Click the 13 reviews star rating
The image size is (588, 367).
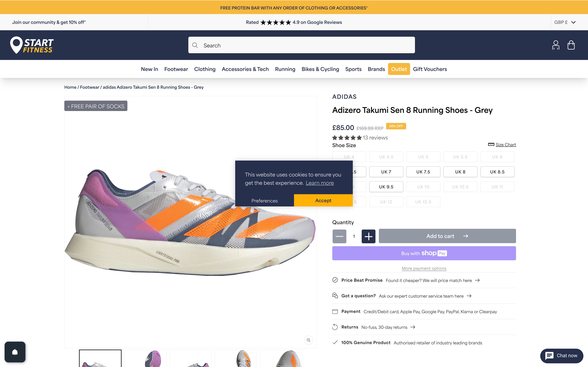[360, 137]
